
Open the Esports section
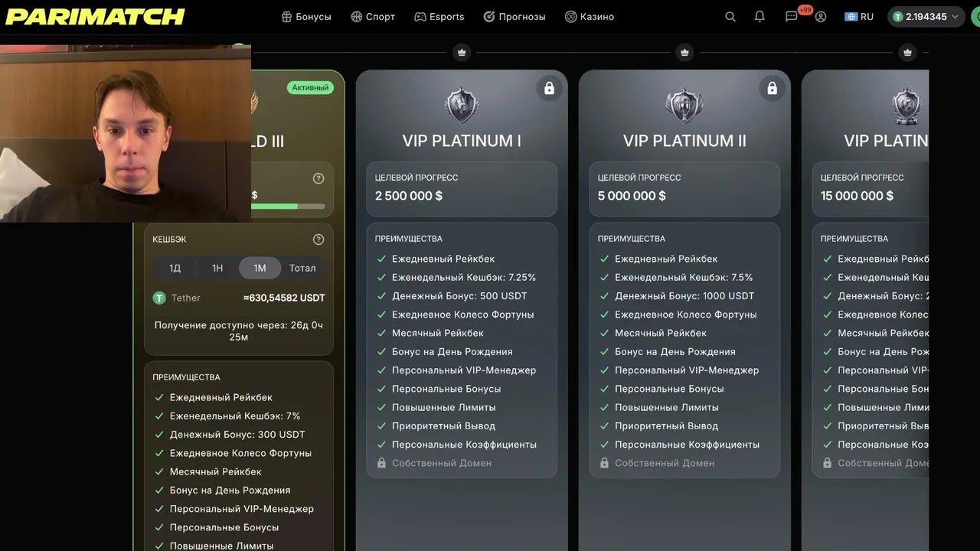click(x=439, y=17)
